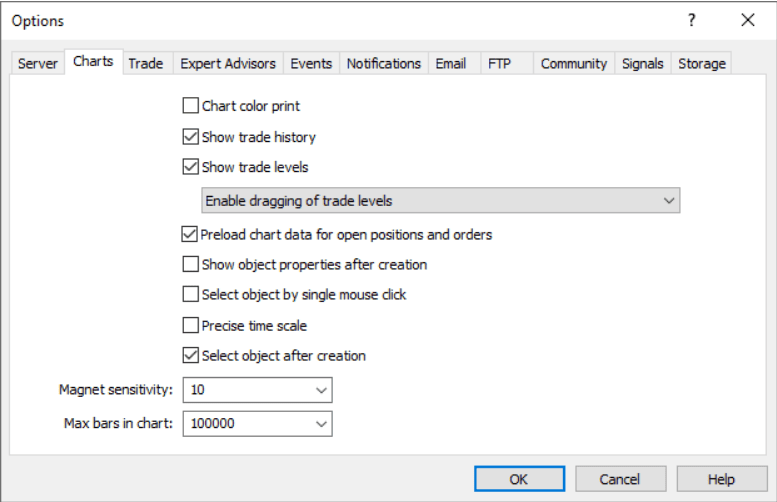Switch to the Server tab
Viewport: 777px width, 502px height.
point(38,63)
